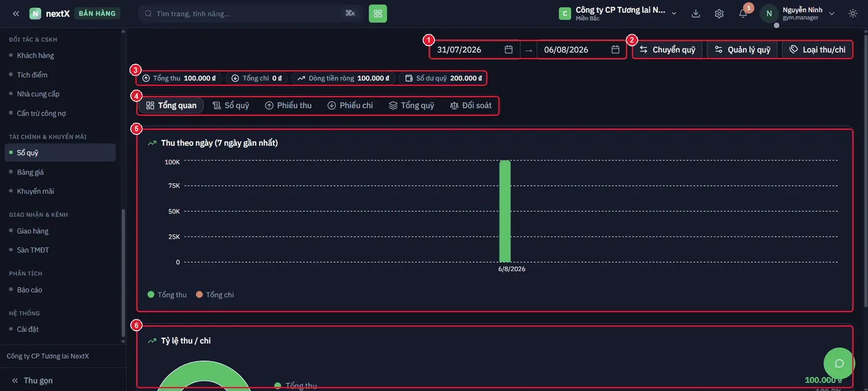Toggle the light/dark theme sun icon
The width and height of the screenshot is (868, 391).
[x=853, y=13]
